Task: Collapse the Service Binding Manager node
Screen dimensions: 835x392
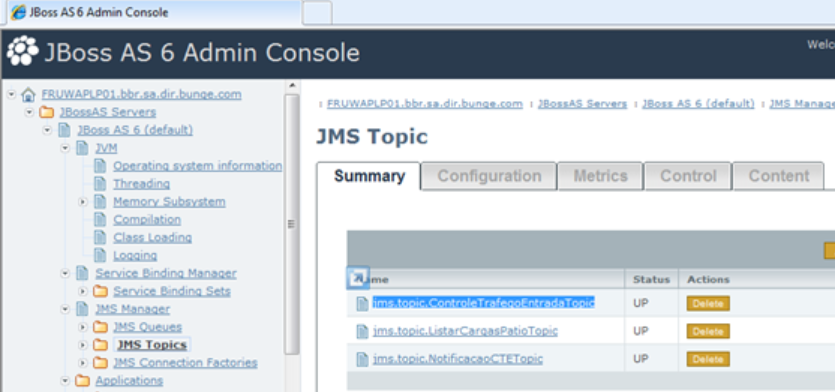Action: coord(65,273)
